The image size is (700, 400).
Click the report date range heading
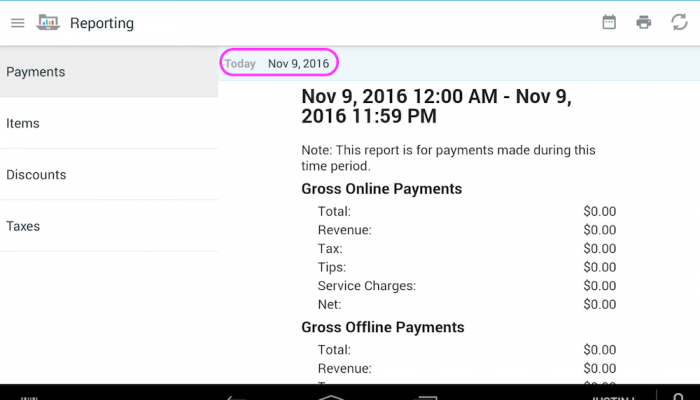click(x=436, y=106)
